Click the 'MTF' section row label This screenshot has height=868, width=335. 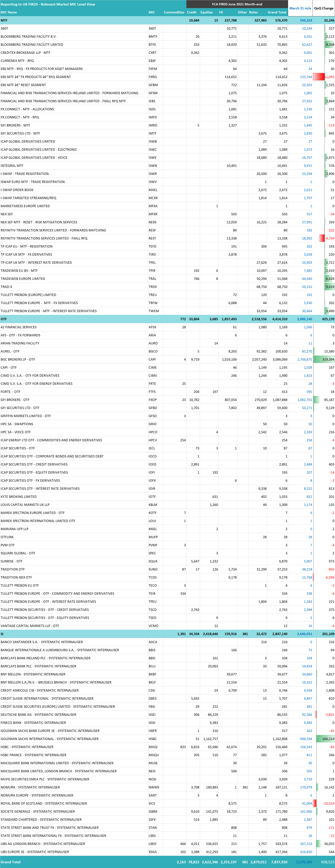coord(4,21)
